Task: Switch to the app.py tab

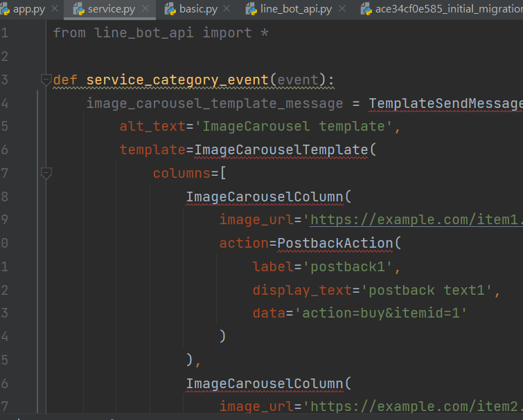Action: [x=28, y=9]
